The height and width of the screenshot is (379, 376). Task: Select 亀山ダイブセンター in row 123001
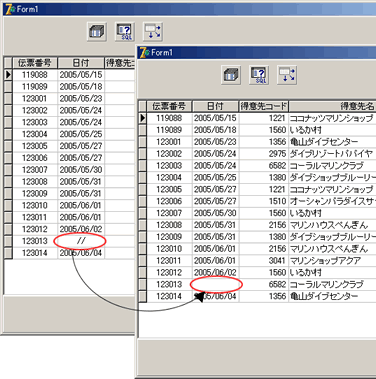point(332,142)
